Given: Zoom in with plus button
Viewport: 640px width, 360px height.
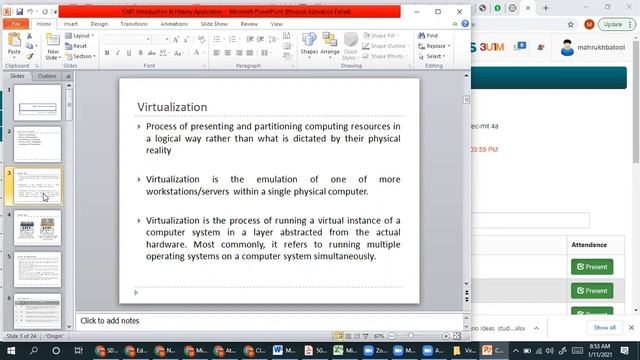Looking at the screenshot, I should coord(446,336).
